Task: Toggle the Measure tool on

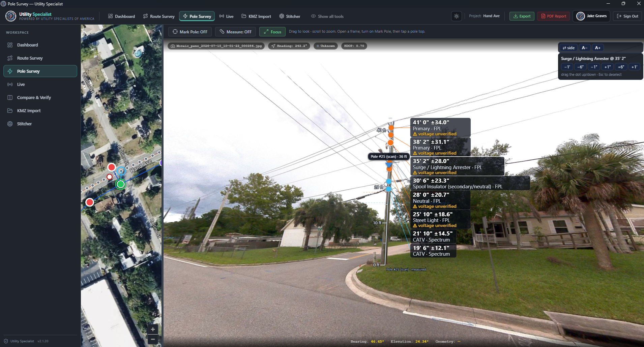Action: pyautogui.click(x=235, y=32)
